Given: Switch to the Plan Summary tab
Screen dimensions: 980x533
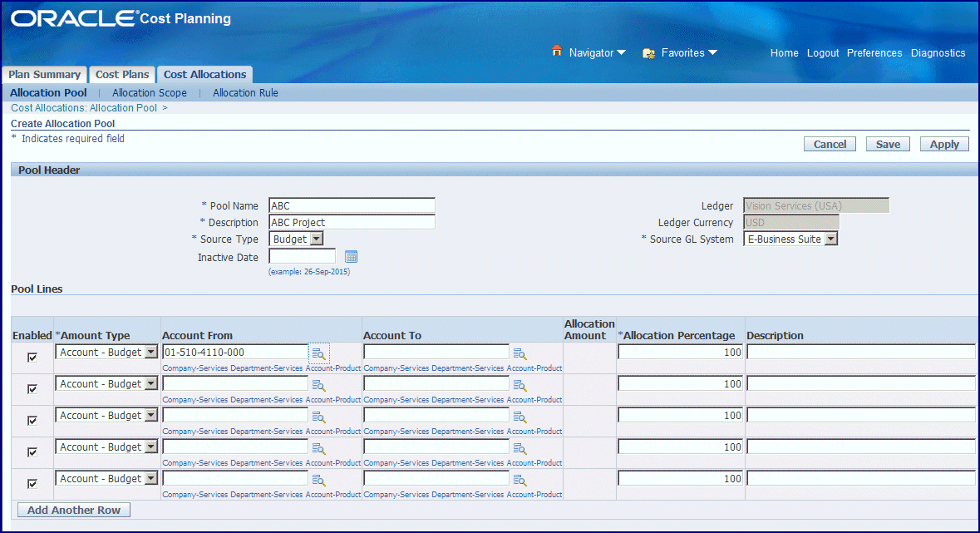Looking at the screenshot, I should (44, 75).
